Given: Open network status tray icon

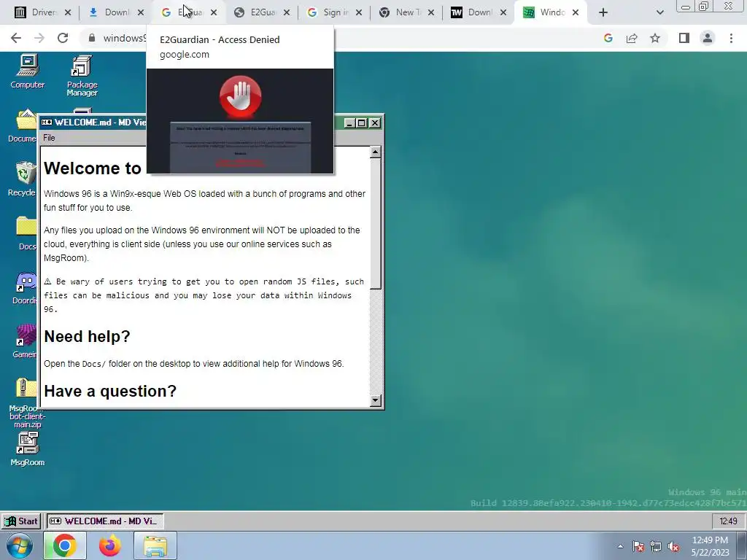Looking at the screenshot, I should (656, 546).
